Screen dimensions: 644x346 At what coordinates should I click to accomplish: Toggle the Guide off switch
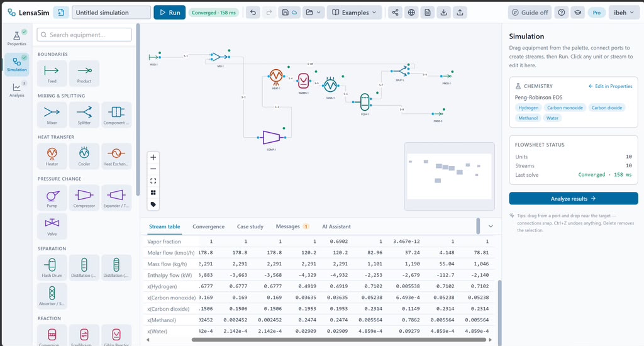tap(530, 13)
